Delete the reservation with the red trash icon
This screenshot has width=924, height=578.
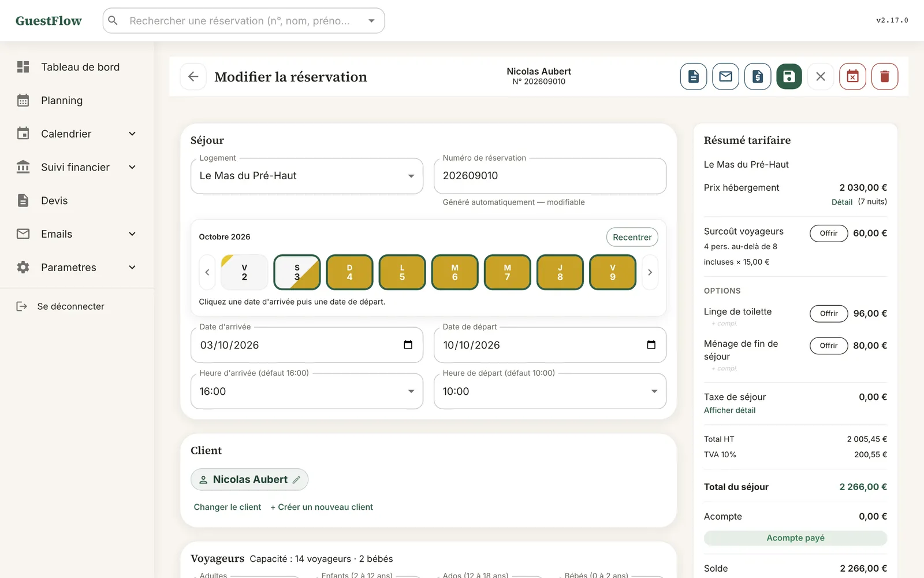885,76
